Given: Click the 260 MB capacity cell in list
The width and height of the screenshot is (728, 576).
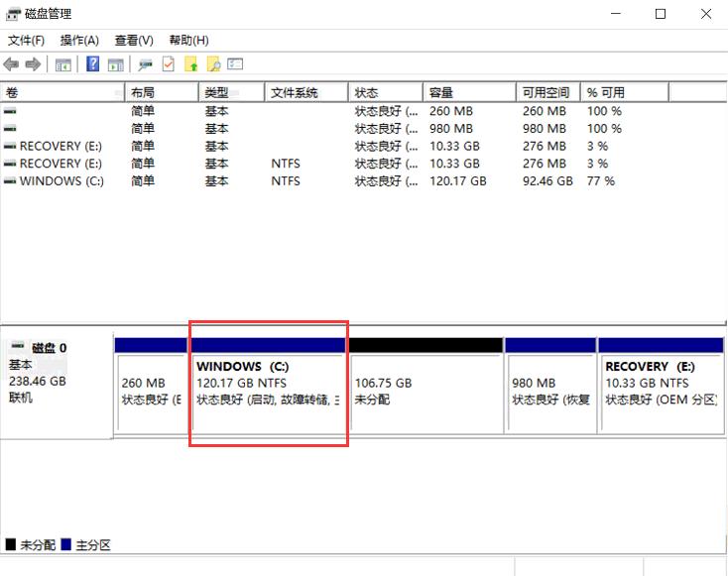Looking at the screenshot, I should click(x=451, y=111).
